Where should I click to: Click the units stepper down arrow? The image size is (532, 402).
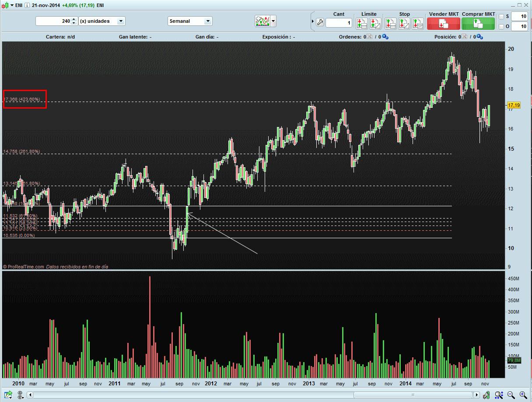(74, 23)
